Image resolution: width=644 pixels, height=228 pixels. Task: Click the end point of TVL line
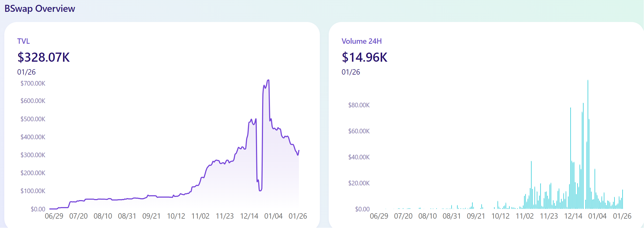[x=299, y=151]
